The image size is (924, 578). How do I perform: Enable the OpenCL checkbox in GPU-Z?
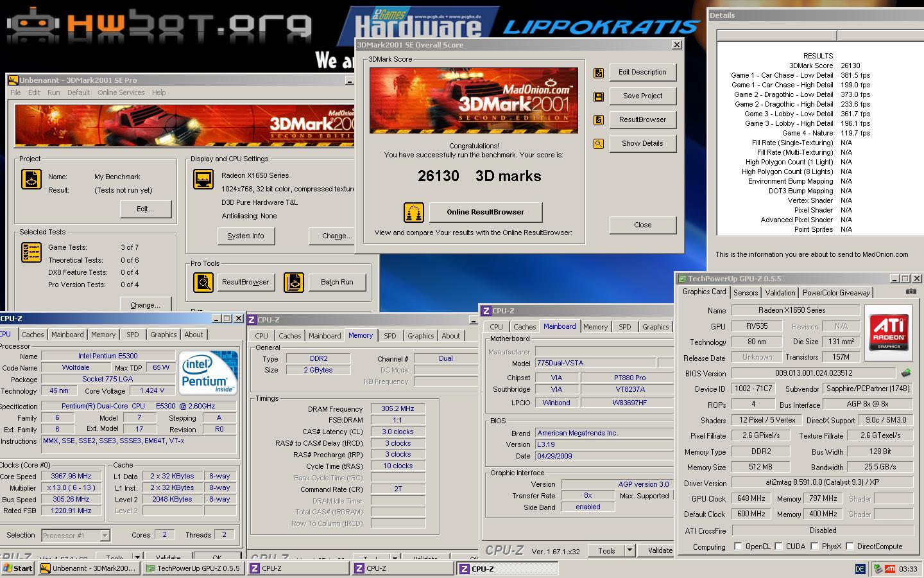tap(739, 547)
